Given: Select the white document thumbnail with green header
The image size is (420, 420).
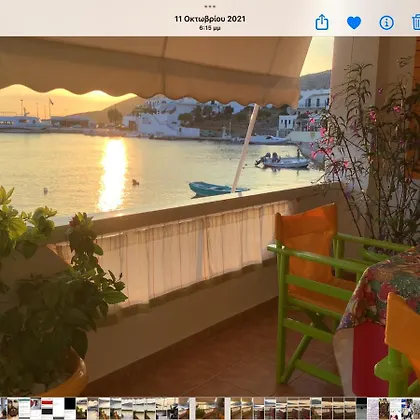Looking at the screenshot, I should pyautogui.click(x=24, y=408).
